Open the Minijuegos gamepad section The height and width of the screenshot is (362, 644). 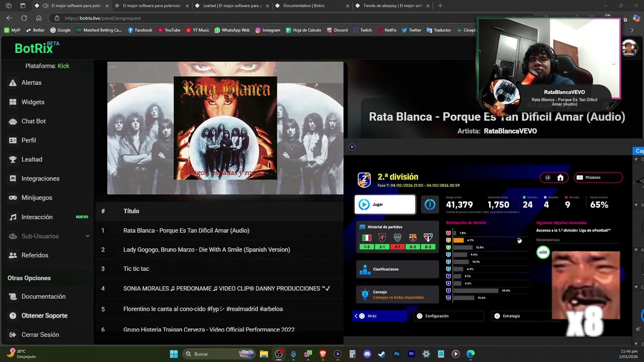[x=37, y=198]
